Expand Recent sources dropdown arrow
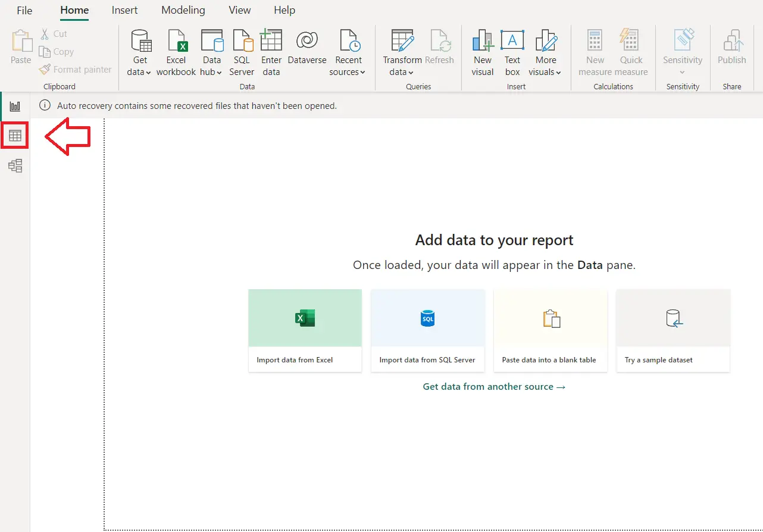The width and height of the screenshot is (763, 532). [362, 73]
